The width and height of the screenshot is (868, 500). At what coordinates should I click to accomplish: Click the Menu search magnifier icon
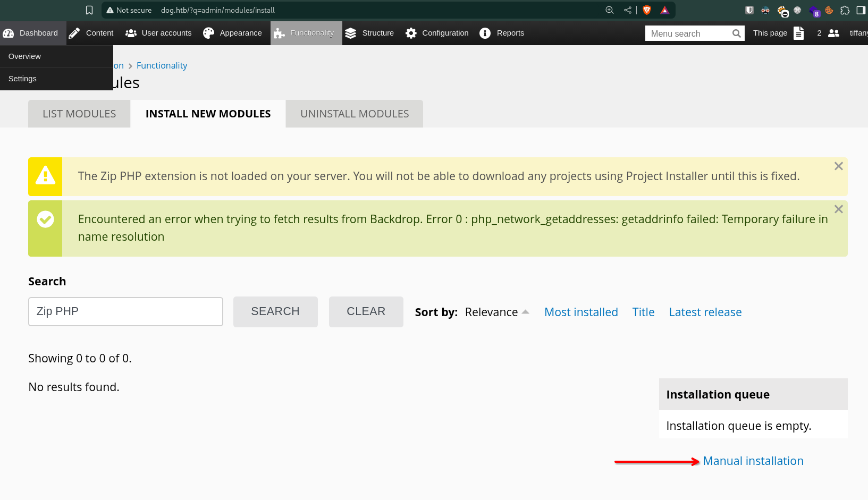coord(736,33)
